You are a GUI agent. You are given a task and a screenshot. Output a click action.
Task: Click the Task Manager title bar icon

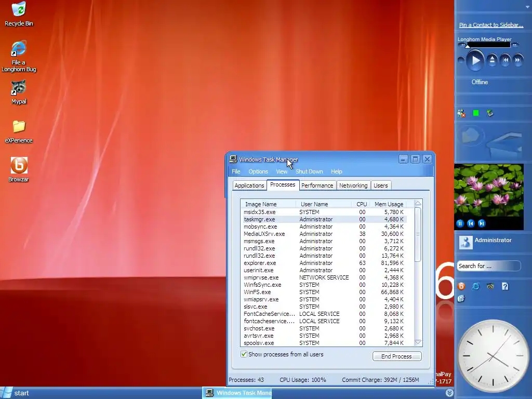[x=233, y=159]
